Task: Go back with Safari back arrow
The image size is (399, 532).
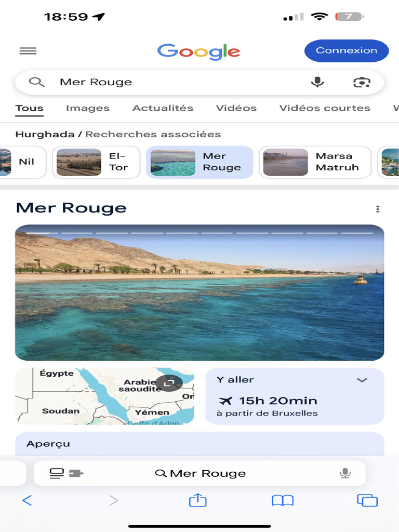Action: [x=27, y=500]
